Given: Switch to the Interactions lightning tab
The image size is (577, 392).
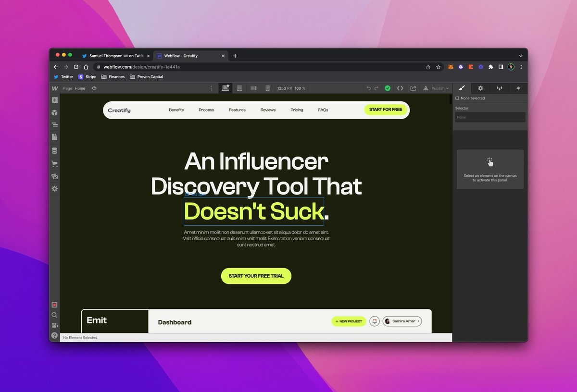Looking at the screenshot, I should [x=518, y=88].
